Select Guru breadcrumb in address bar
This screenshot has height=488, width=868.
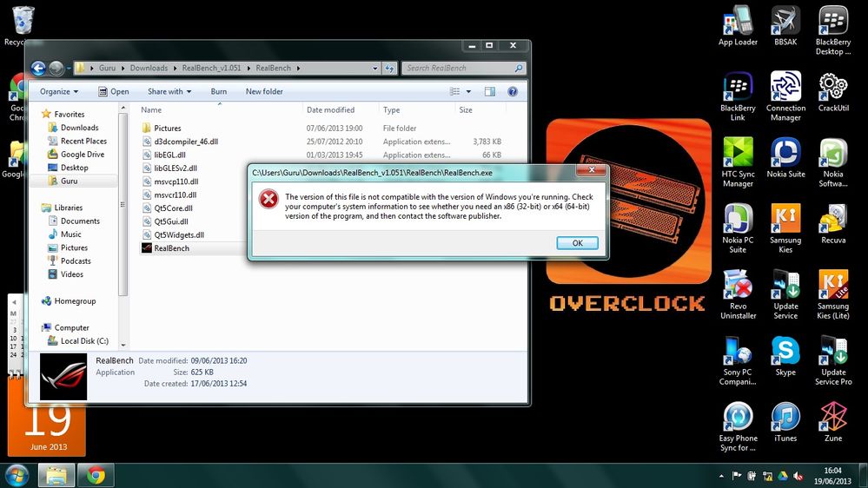coord(107,68)
